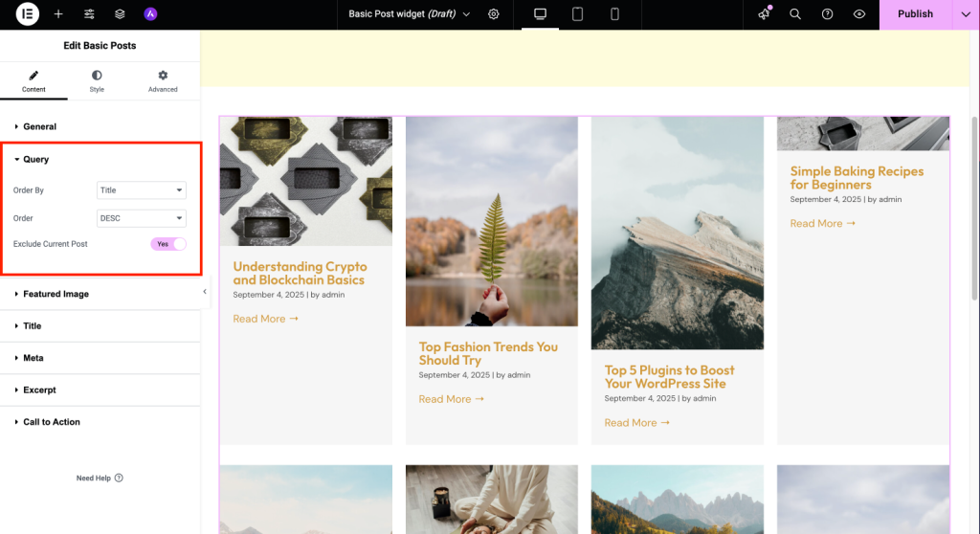The width and height of the screenshot is (980, 534).
Task: Click the Publish button
Action: pos(915,14)
